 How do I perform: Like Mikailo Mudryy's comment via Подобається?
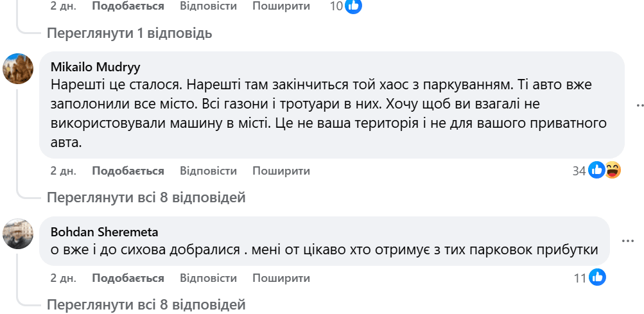[128, 171]
